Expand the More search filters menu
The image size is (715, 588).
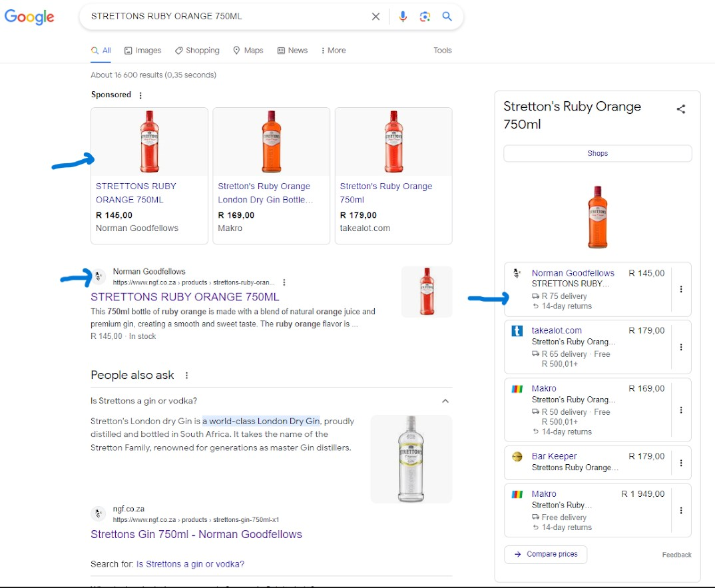click(334, 51)
